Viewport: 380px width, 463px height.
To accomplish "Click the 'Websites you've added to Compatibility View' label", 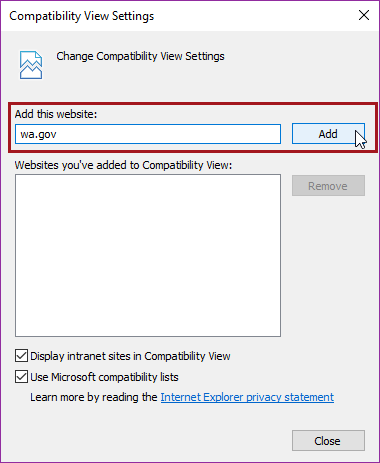I will [x=123, y=165].
